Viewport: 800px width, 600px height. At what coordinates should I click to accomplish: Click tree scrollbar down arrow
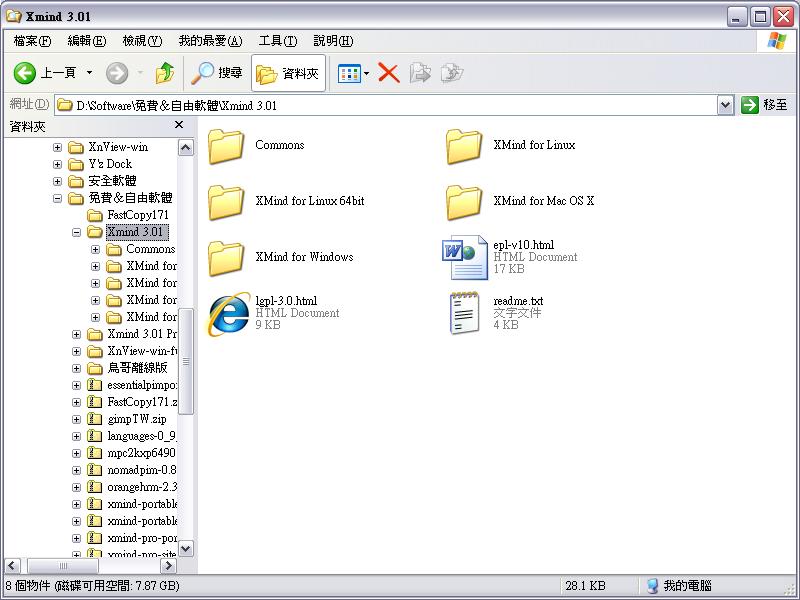pos(186,548)
